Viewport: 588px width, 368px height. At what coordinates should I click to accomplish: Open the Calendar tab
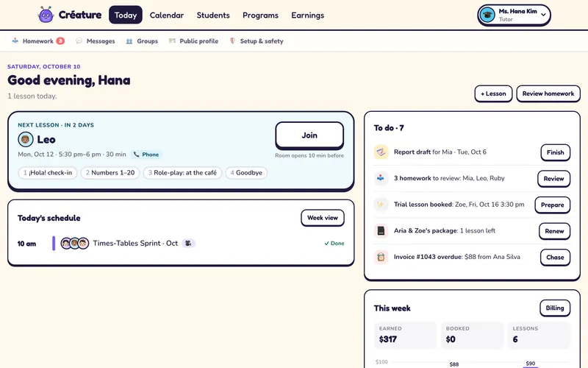[x=167, y=15]
